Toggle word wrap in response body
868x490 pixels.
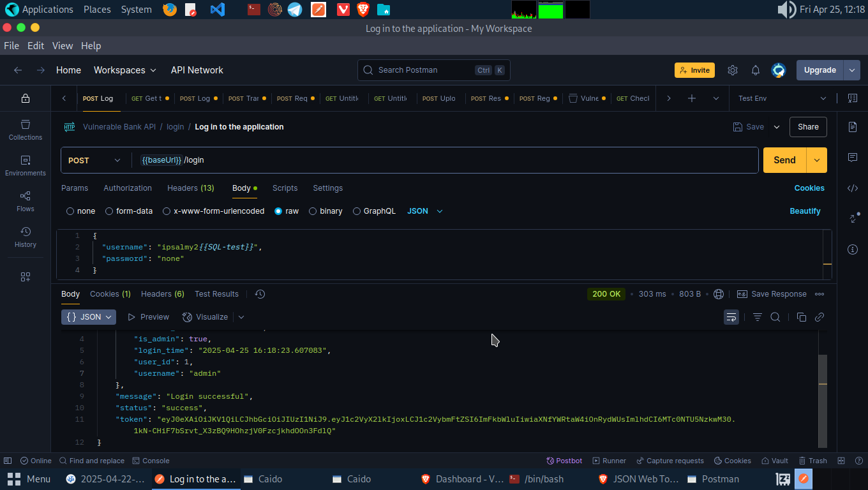pos(731,317)
